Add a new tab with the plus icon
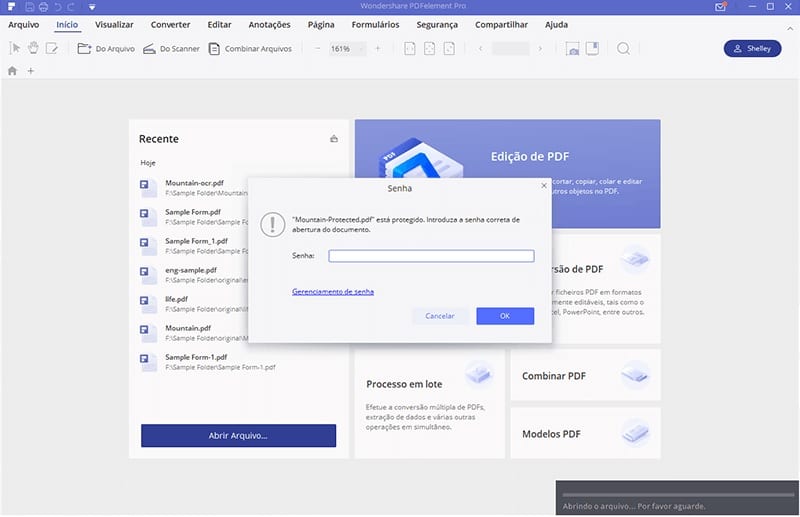Image resolution: width=800 pixels, height=517 pixels. click(x=31, y=71)
